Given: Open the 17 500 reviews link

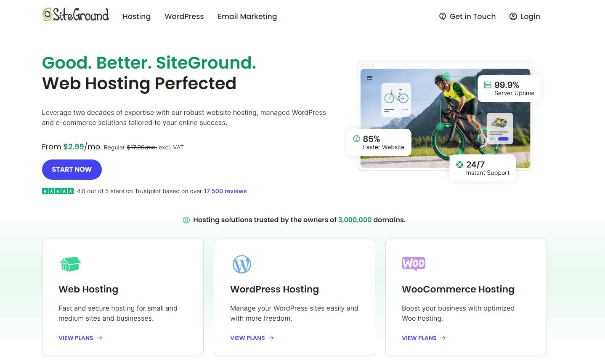Looking at the screenshot, I should (x=225, y=191).
